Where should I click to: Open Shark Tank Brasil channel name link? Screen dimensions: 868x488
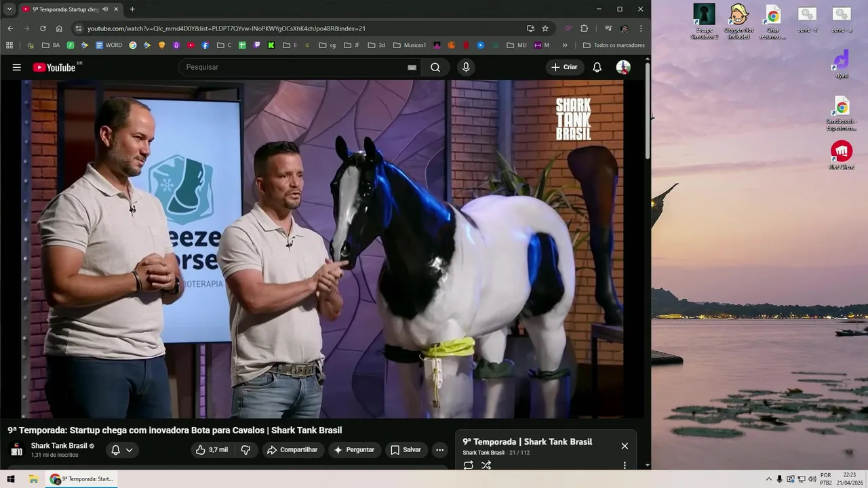click(x=59, y=446)
